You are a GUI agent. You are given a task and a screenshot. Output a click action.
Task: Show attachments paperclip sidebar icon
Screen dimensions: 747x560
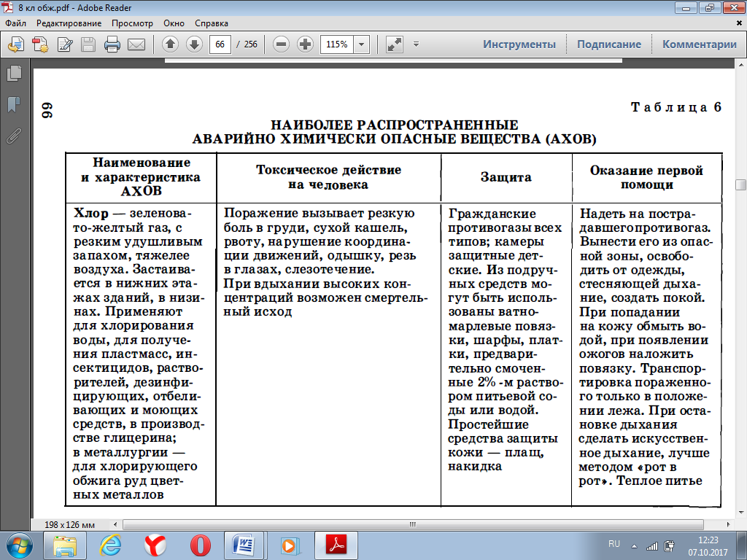point(15,136)
